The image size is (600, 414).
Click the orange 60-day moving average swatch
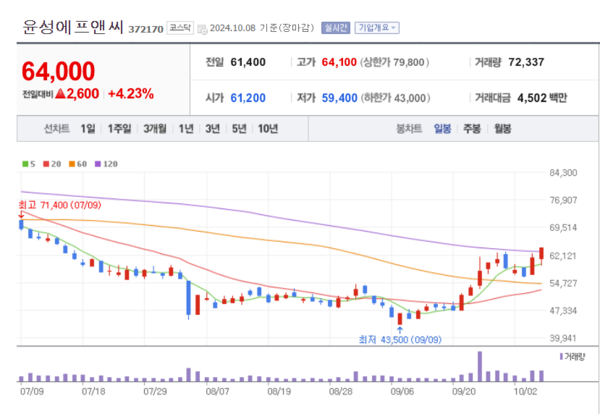(x=72, y=164)
